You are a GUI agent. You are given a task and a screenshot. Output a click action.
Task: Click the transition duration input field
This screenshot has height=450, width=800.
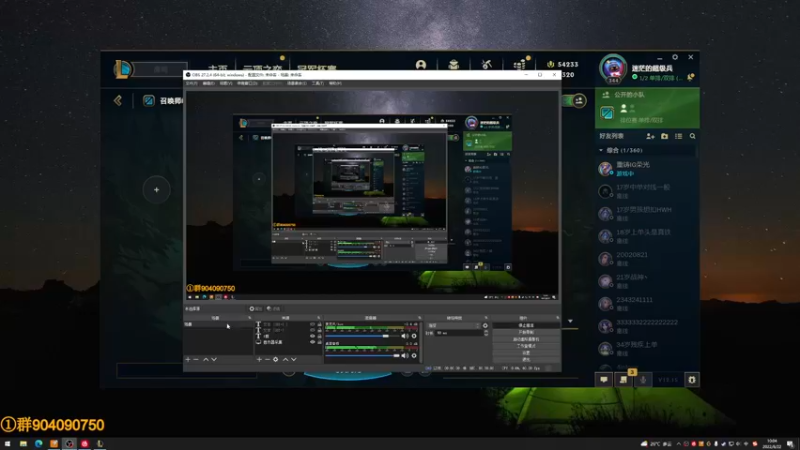(459, 333)
